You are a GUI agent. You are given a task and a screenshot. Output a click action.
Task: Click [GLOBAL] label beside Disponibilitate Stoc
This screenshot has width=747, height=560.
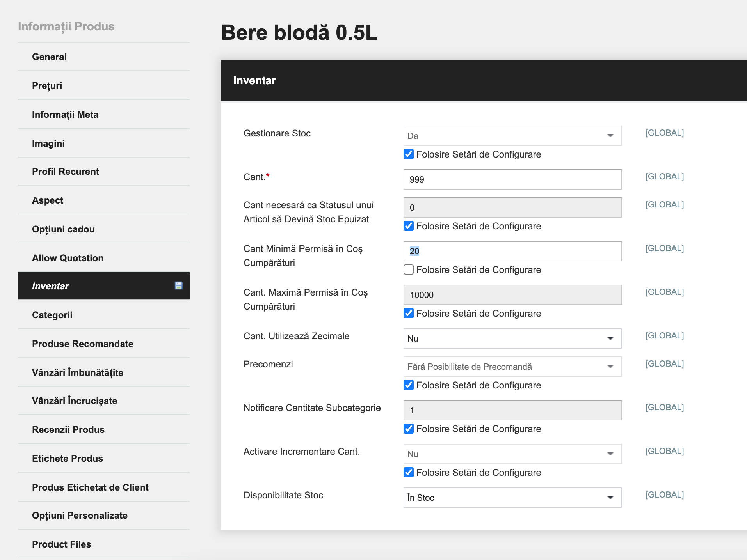(x=664, y=495)
